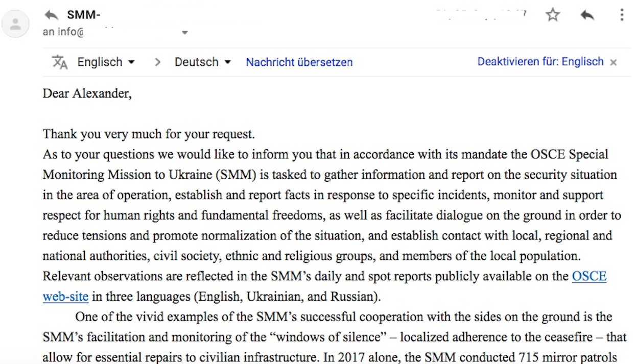Open the Englisch source language dropdown

click(106, 62)
